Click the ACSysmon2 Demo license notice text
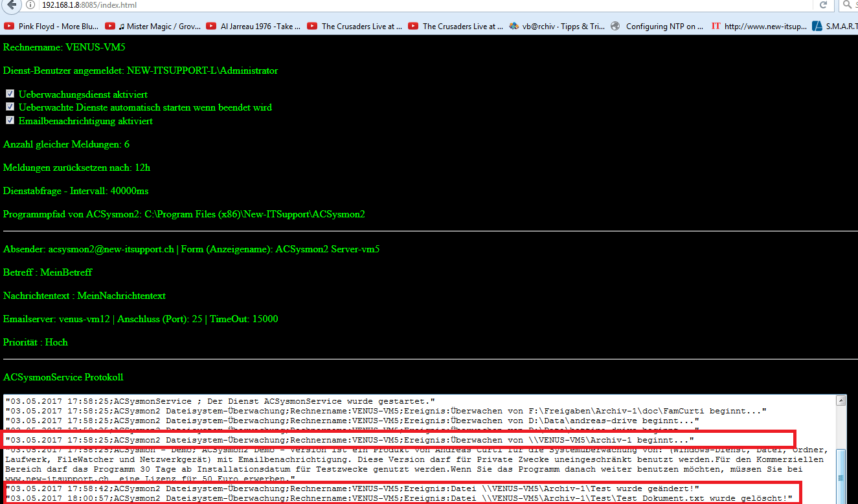Screen dimensions: 858x504 (418, 464)
